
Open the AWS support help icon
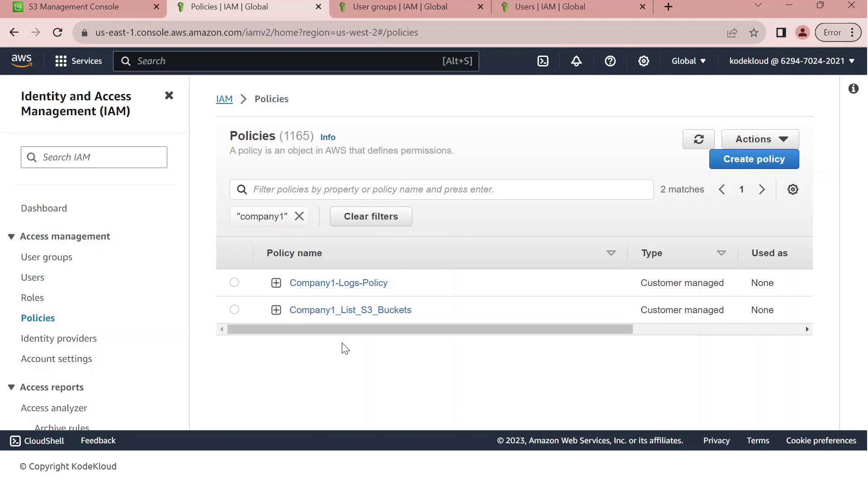(610, 61)
